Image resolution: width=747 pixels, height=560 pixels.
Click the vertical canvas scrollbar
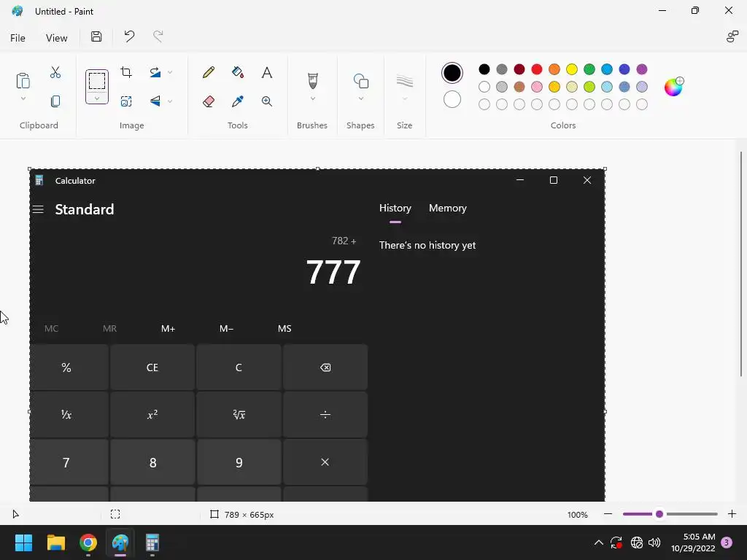[741, 264]
